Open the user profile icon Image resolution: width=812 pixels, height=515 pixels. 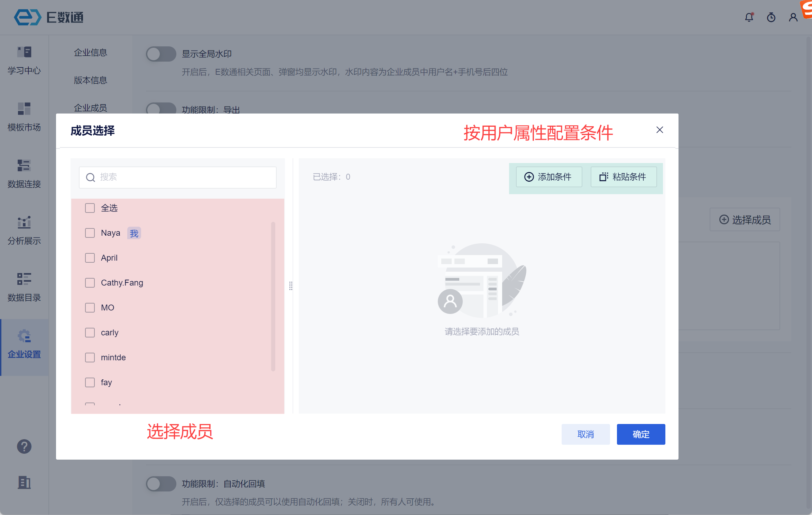[793, 17]
